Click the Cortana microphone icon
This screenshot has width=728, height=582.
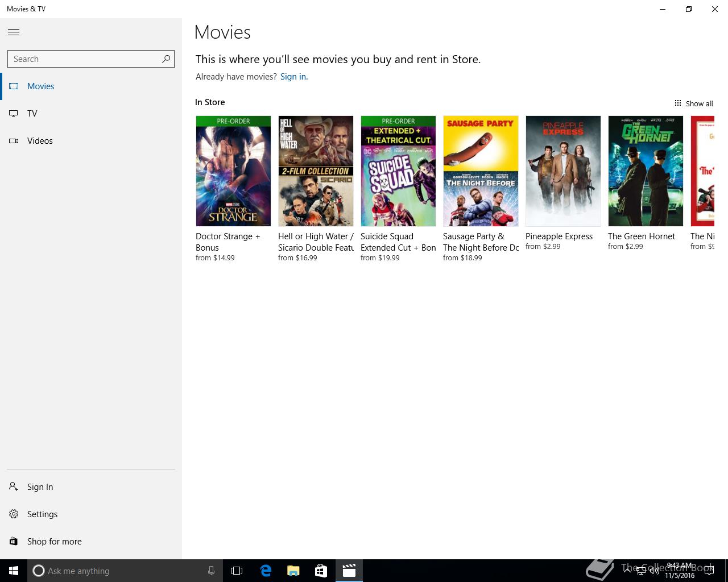click(211, 571)
